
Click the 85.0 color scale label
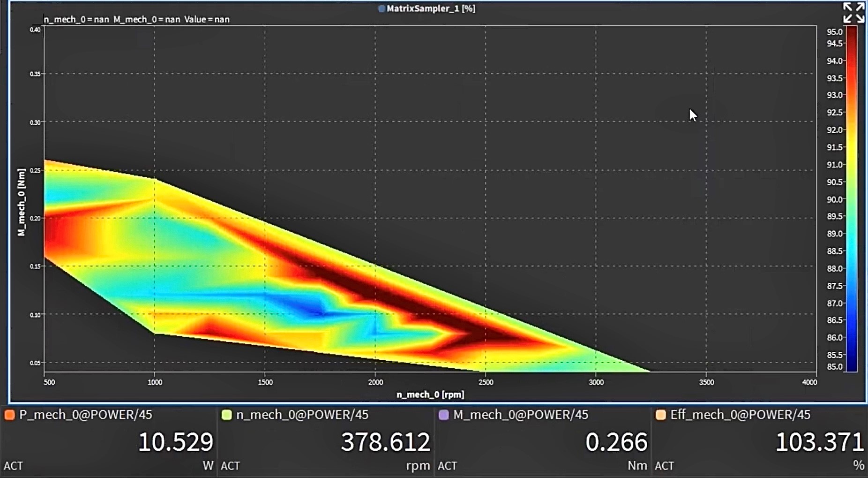[834, 367]
